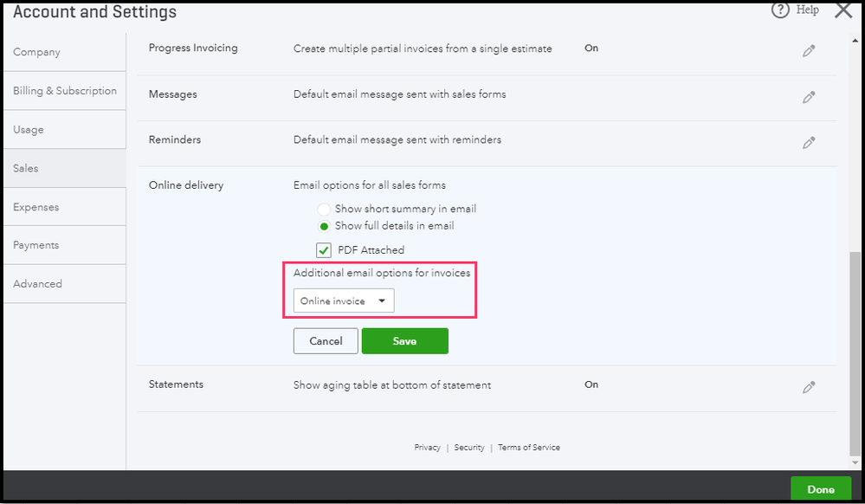Select the Payments tab
865x504 pixels.
36,245
